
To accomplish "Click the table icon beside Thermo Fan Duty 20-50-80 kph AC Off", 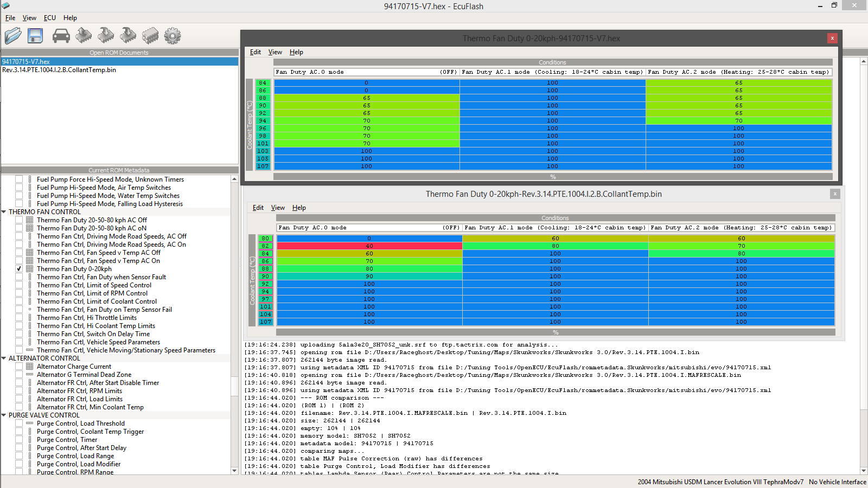I will coord(30,220).
